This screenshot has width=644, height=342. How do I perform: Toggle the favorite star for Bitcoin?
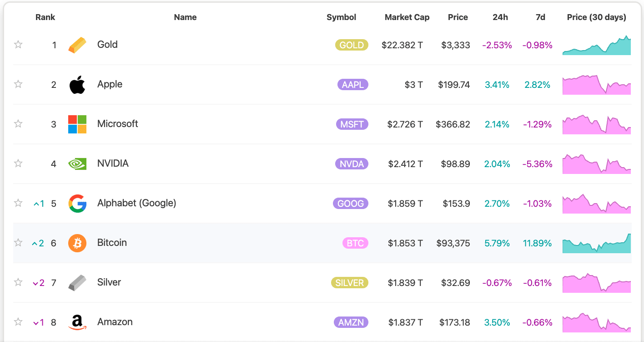(18, 243)
